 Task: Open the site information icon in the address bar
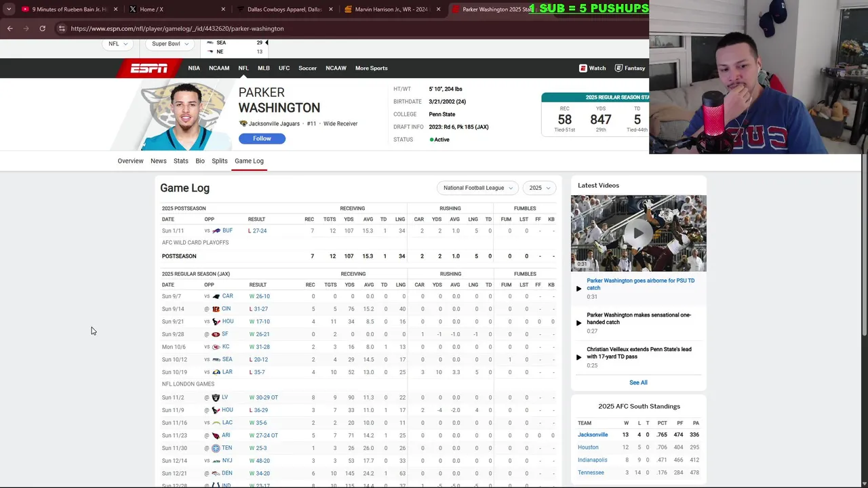62,28
